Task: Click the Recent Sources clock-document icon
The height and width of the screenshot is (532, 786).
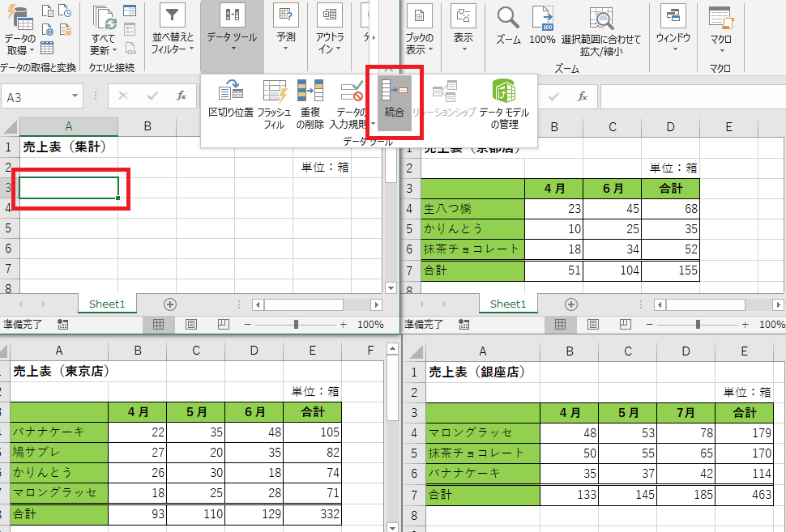Action: [65, 11]
